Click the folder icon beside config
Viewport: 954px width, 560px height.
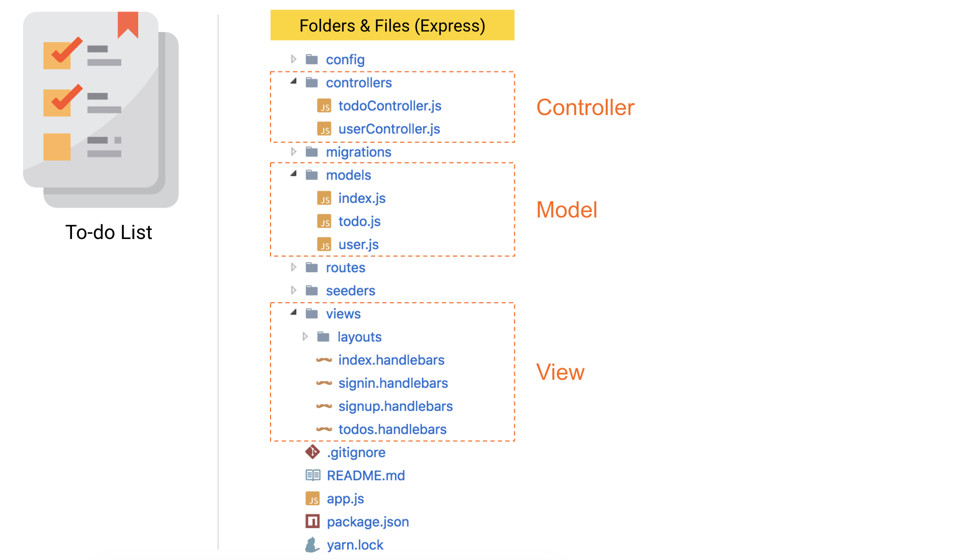coord(312,59)
